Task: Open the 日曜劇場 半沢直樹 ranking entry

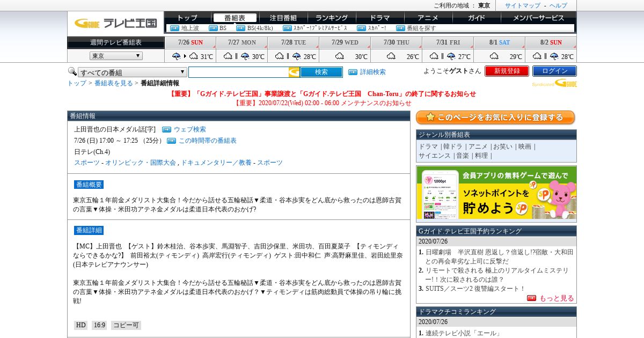Action: (500, 256)
